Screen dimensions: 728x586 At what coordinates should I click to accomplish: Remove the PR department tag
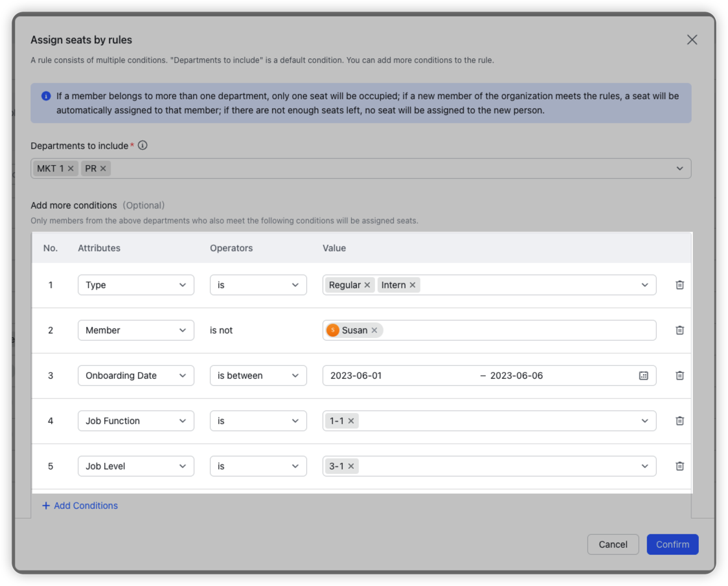coord(103,168)
